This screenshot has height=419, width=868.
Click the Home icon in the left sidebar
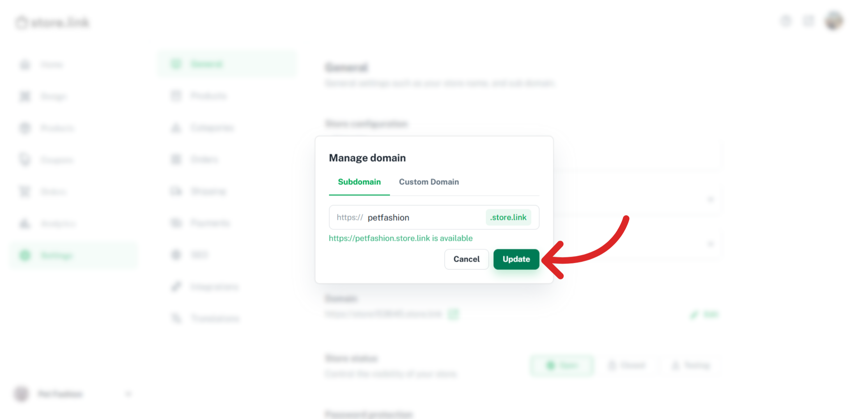coord(25,65)
